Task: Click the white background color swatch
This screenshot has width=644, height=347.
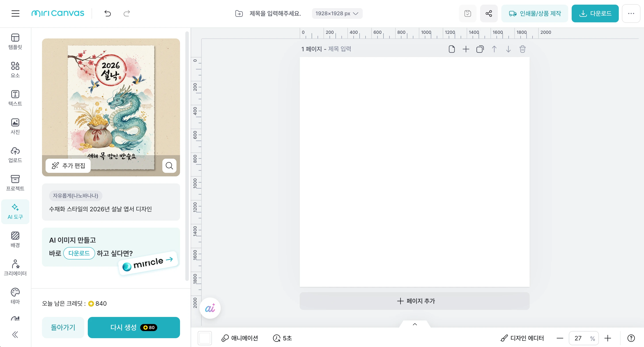Action: [x=205, y=338]
